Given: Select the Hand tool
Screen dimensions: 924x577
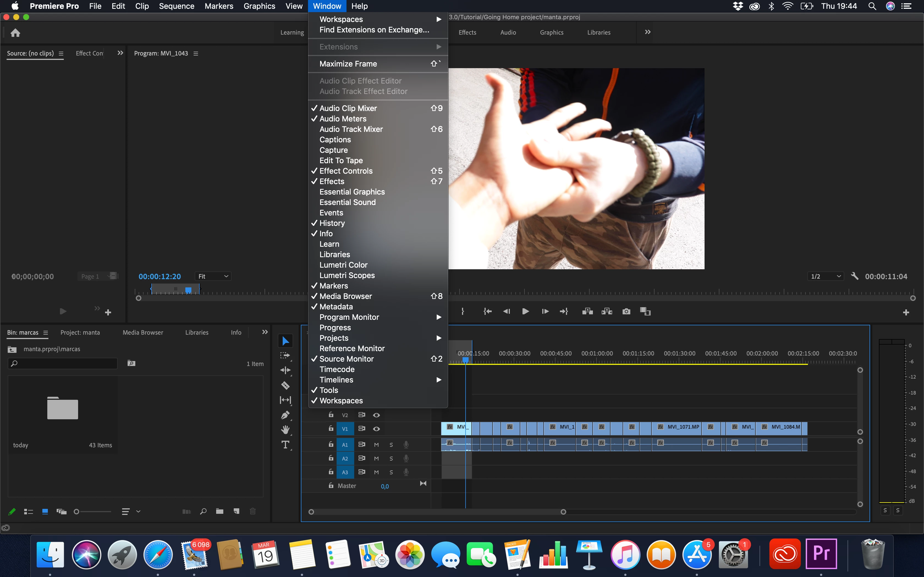Looking at the screenshot, I should click(285, 430).
